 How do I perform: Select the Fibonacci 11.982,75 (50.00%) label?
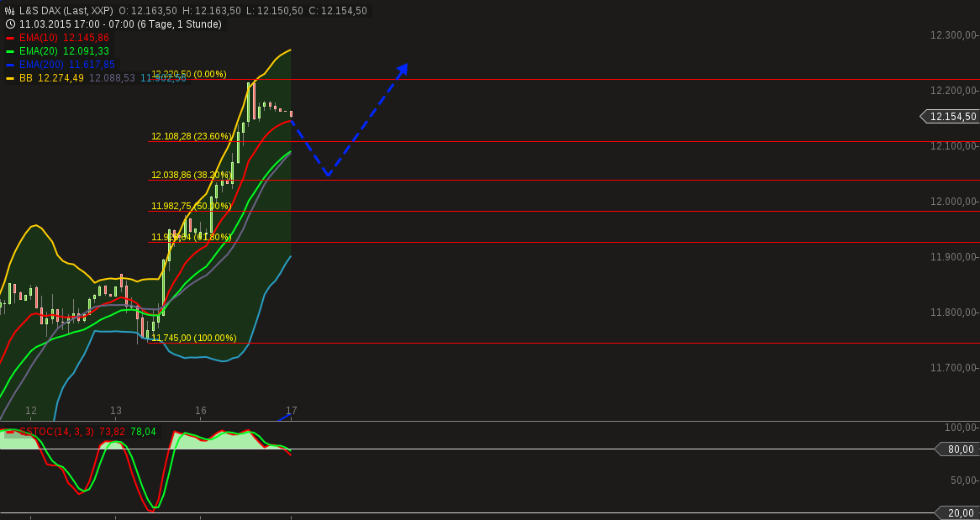pyautogui.click(x=192, y=206)
